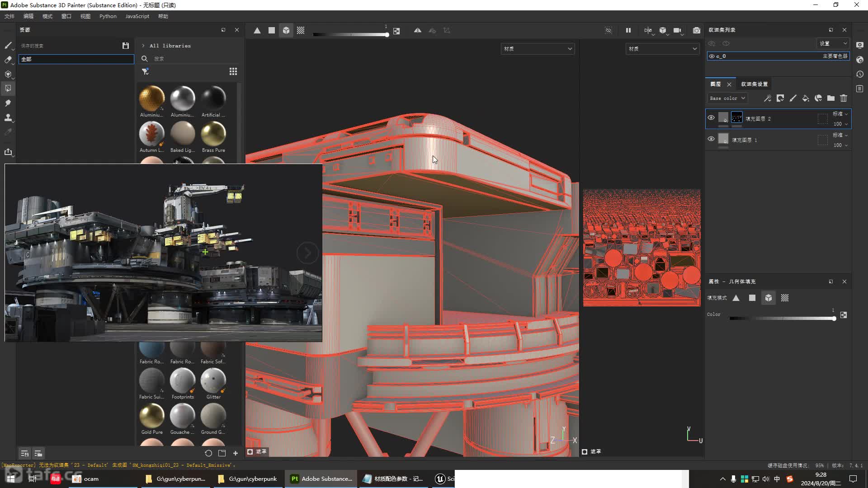This screenshot has height=488, width=868.
Task: Select the Clone stamp tool
Action: tap(8, 117)
